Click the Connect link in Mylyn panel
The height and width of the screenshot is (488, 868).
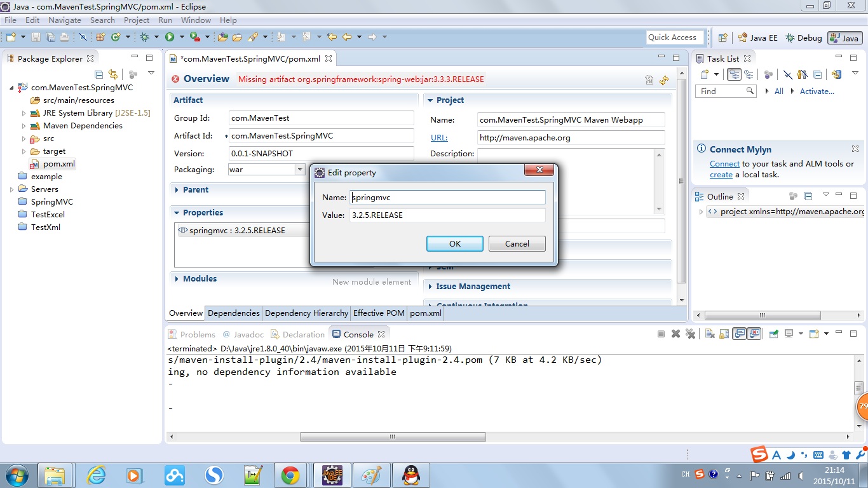(724, 163)
